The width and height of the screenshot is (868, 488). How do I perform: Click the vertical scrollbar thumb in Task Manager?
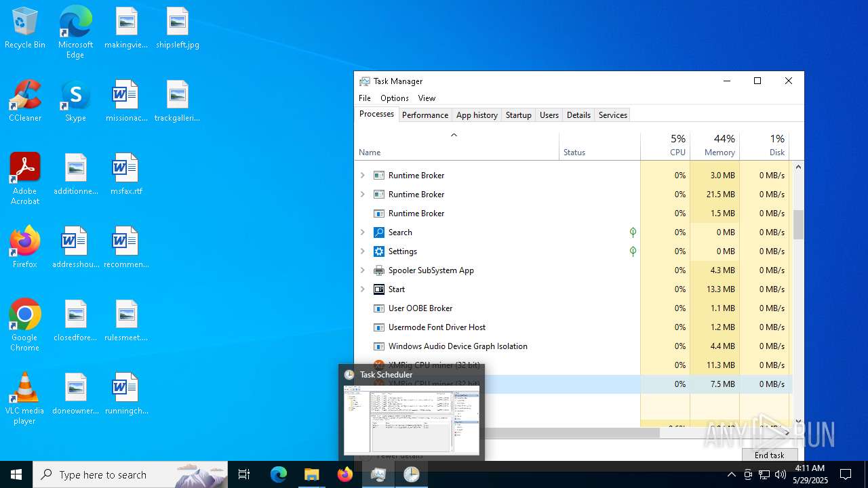pyautogui.click(x=798, y=224)
